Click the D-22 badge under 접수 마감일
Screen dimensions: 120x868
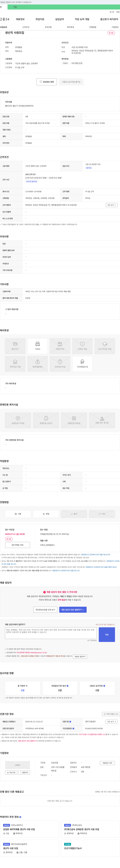point(9,539)
